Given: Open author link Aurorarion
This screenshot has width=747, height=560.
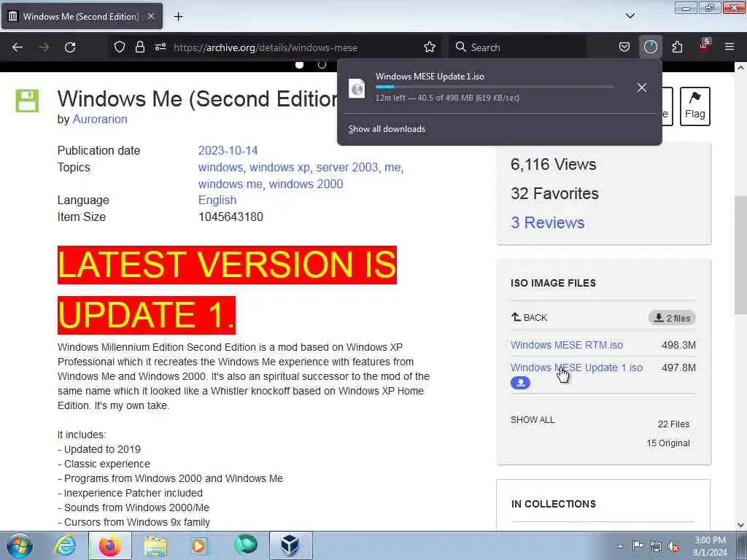Looking at the screenshot, I should [99, 119].
